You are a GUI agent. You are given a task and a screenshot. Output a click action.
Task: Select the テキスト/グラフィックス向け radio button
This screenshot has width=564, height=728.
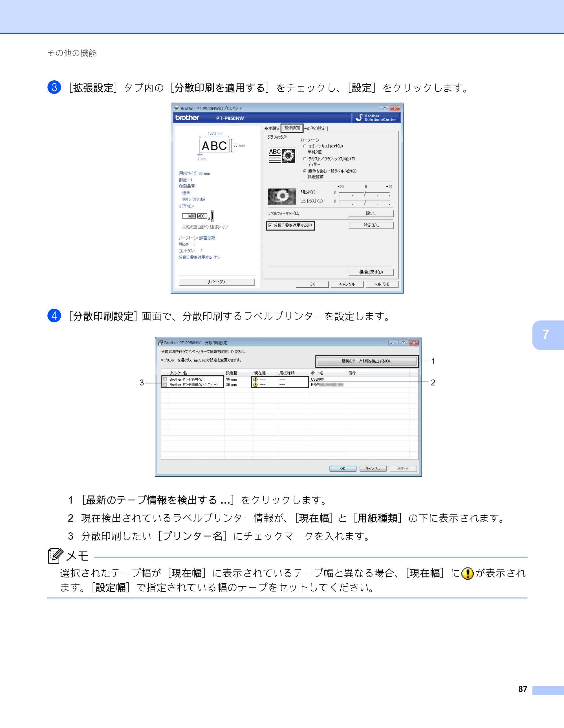(305, 159)
